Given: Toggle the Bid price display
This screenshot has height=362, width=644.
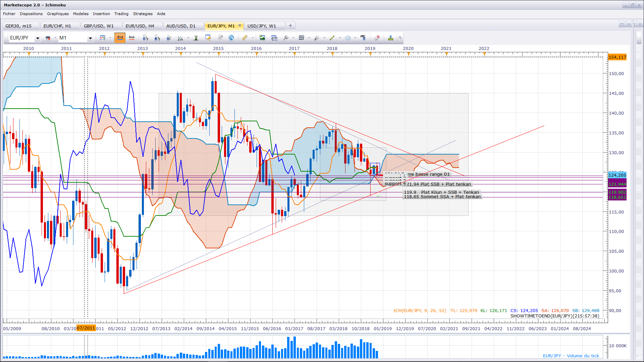Looking at the screenshot, I should 120,38.
